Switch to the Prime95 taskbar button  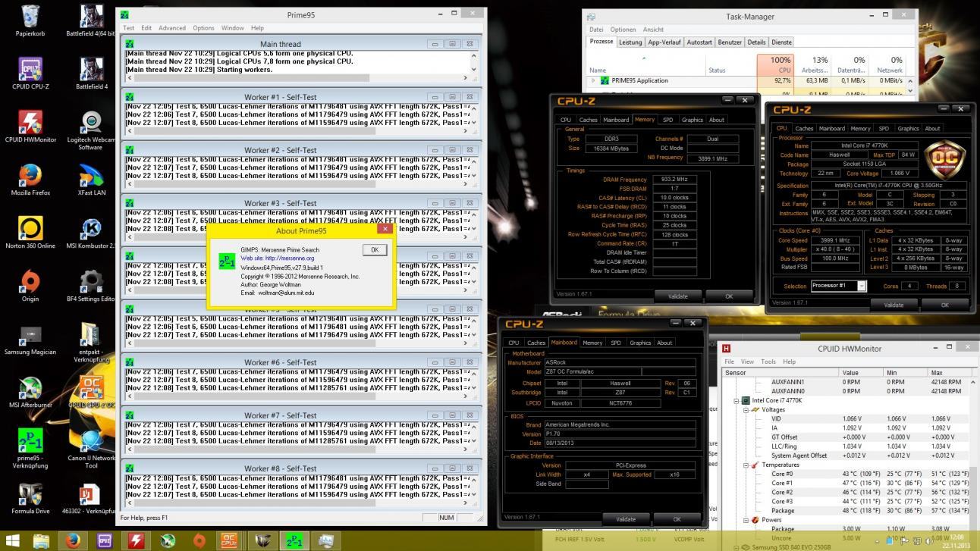293,540
